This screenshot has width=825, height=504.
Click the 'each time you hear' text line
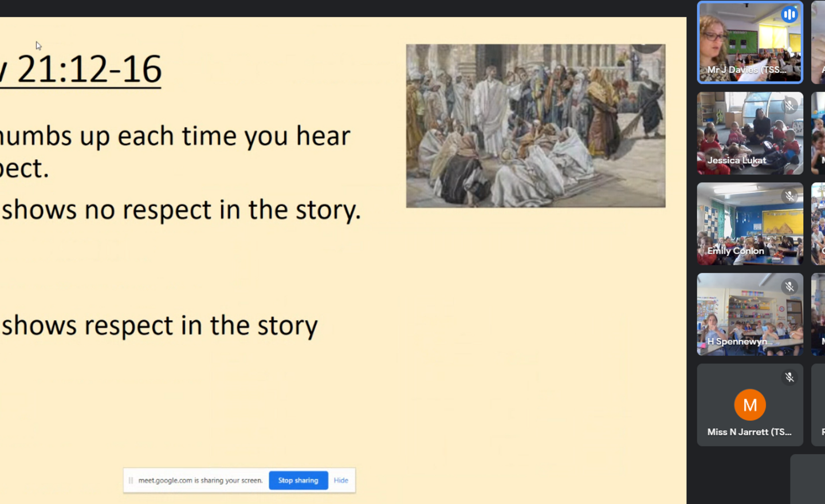(175, 136)
